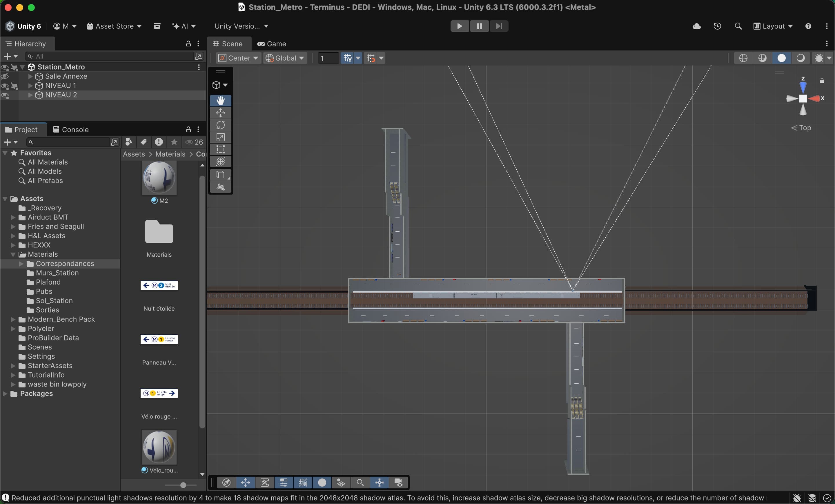This screenshot has height=504, width=835.
Task: Toggle visibility eye for NIVEAU 2
Action: pos(5,95)
